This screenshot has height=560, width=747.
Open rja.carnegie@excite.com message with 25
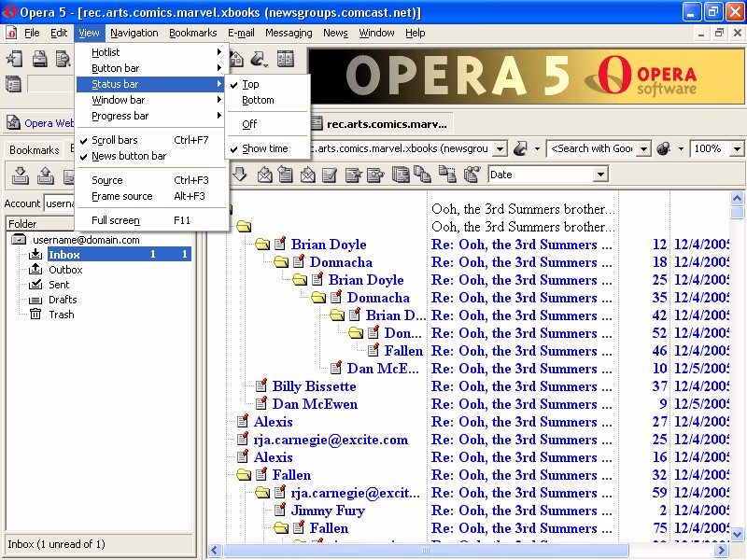click(331, 440)
